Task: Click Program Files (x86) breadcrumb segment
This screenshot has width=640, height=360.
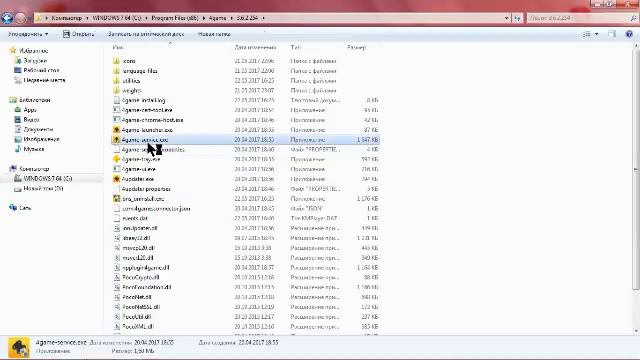Action: point(175,18)
